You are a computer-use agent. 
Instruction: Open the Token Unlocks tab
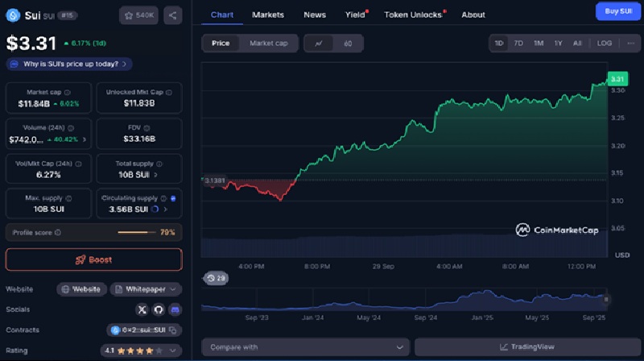pos(413,15)
